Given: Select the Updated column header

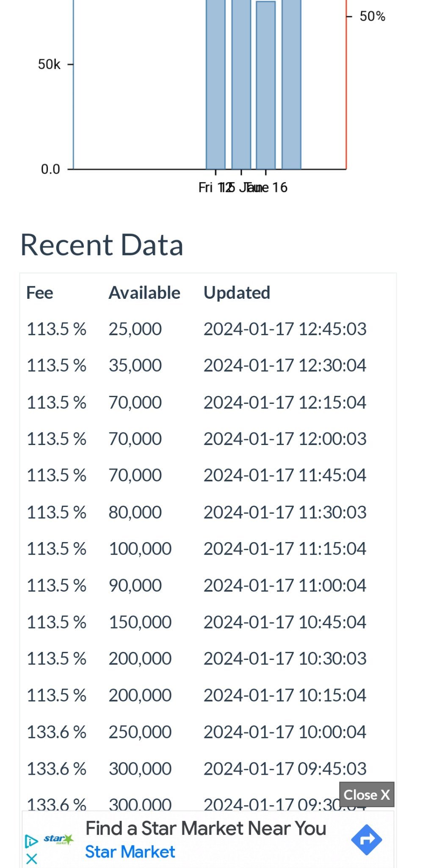Looking at the screenshot, I should tap(237, 293).
